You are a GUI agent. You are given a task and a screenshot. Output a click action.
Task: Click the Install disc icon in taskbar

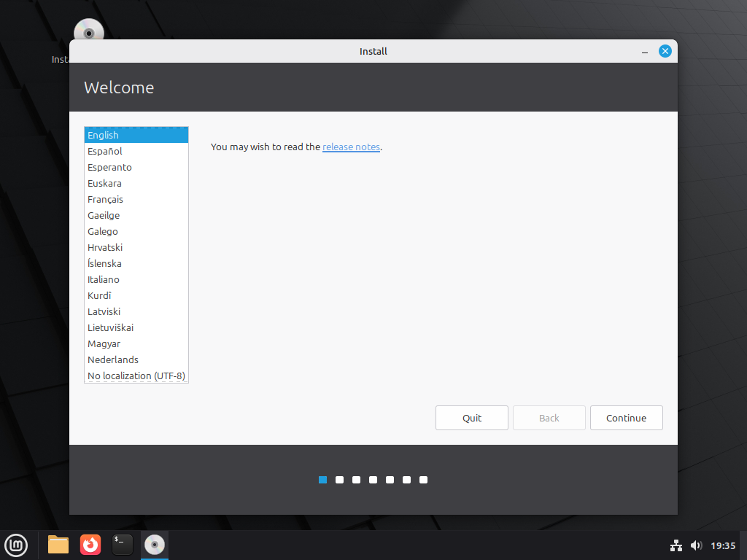155,545
